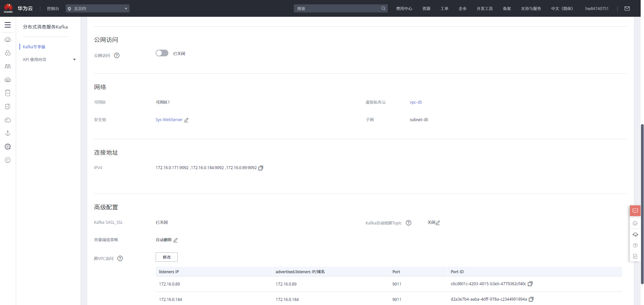Click the 修改 button for 跨VPC访问
Viewport: 644px width, 305px height.
(x=167, y=257)
